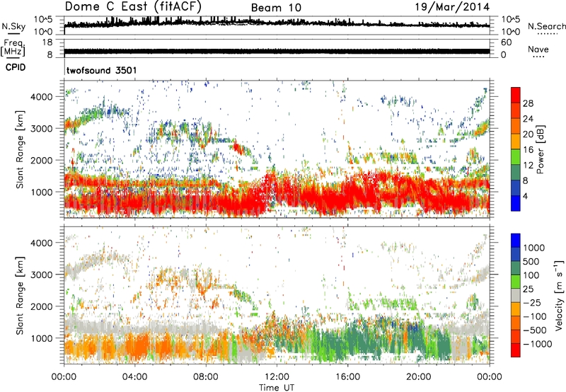Click the 'Beam 10' label
The width and height of the screenshot is (566, 392).
276,8
